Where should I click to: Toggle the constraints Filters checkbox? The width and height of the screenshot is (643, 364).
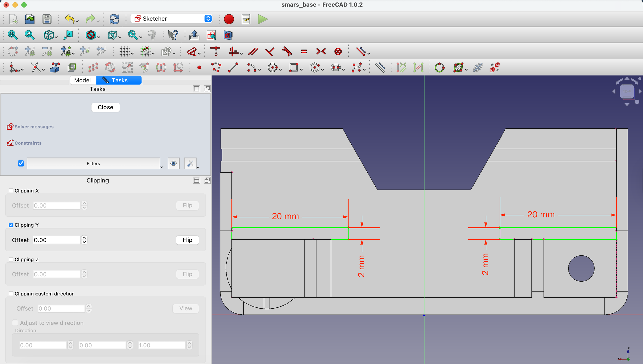tap(21, 163)
